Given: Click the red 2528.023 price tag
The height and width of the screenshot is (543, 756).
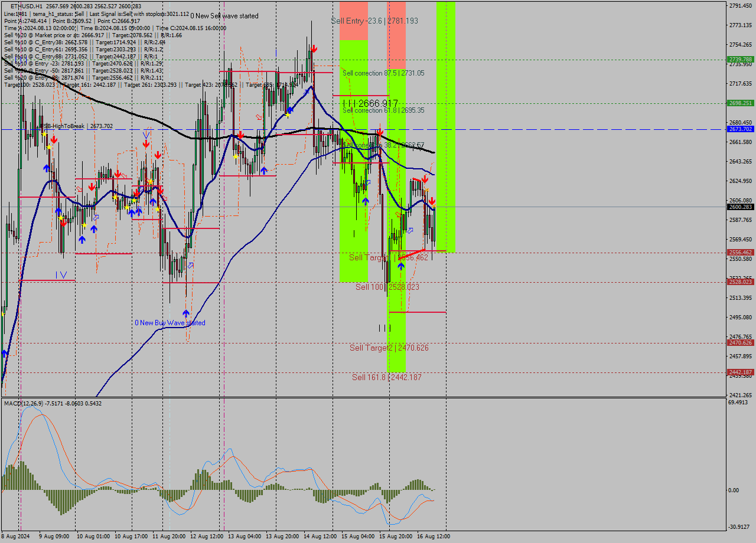Looking at the screenshot, I should point(741,282).
